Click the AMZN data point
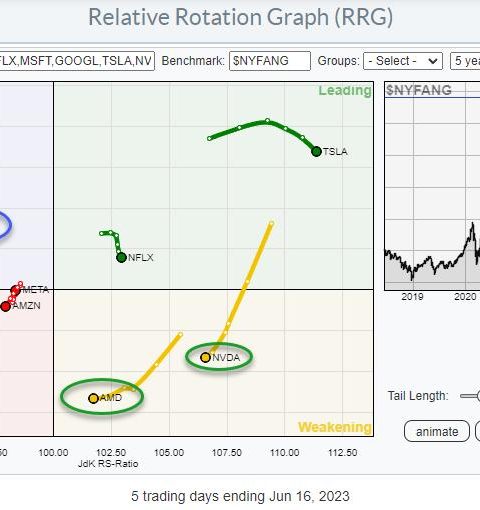 (x=5, y=306)
